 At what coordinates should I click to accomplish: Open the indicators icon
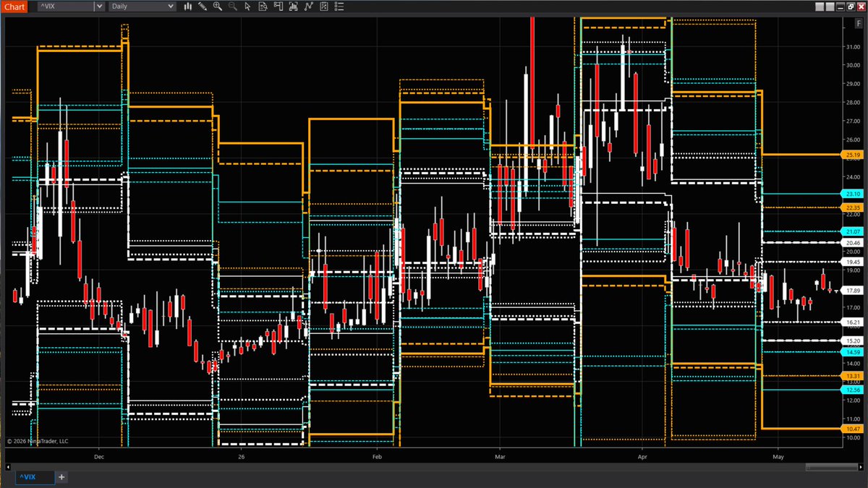tap(308, 6)
